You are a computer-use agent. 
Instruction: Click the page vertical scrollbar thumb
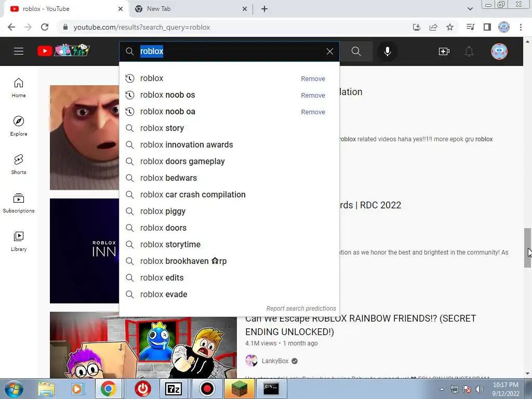[527, 248]
